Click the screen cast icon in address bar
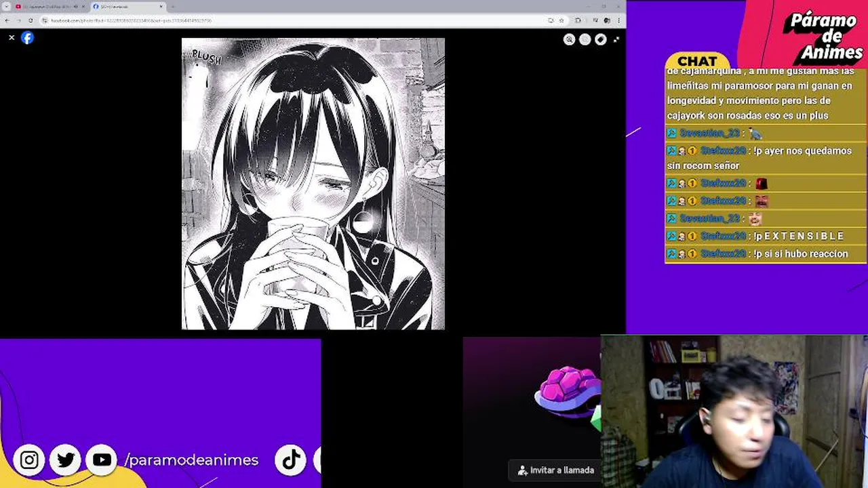The width and height of the screenshot is (868, 488). 551,20
